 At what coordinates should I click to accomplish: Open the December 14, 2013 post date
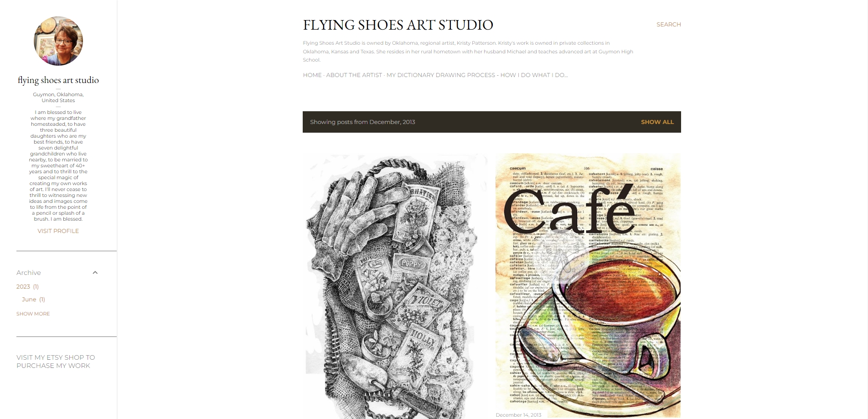[x=518, y=415]
